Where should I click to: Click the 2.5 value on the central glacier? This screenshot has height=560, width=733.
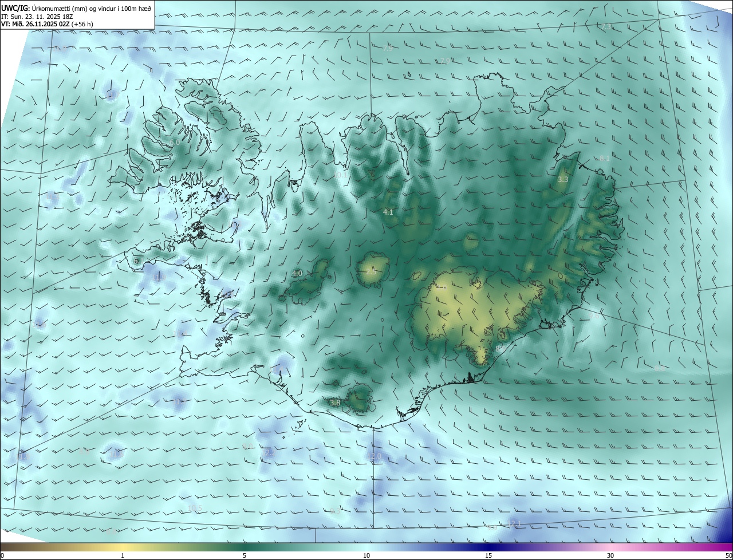pyautogui.click(x=371, y=271)
